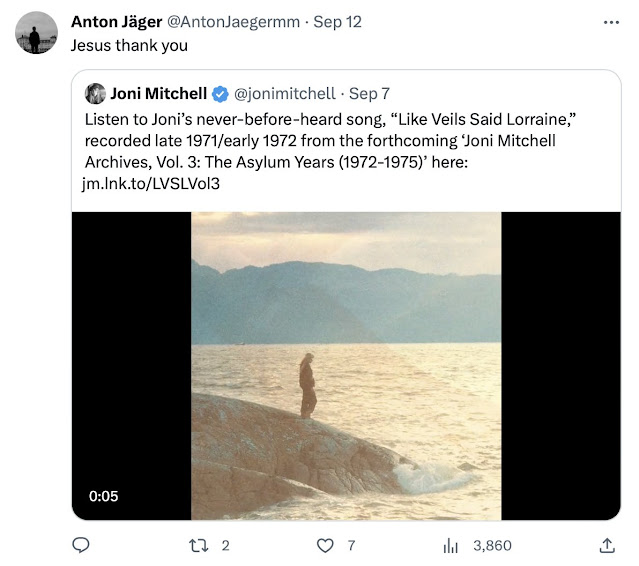Click the retweet count number 2
639x566 pixels.
[225, 546]
